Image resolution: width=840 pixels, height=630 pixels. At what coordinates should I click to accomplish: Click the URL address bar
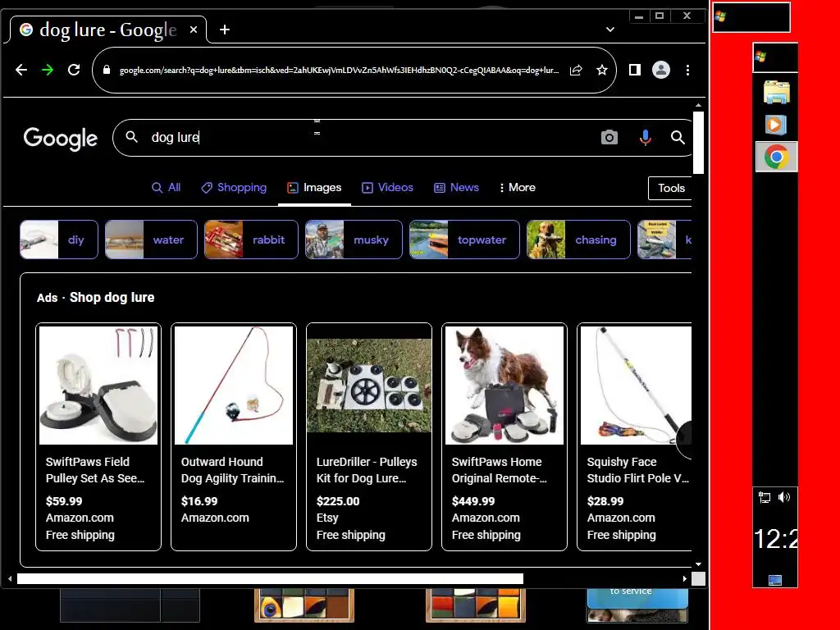(339, 71)
